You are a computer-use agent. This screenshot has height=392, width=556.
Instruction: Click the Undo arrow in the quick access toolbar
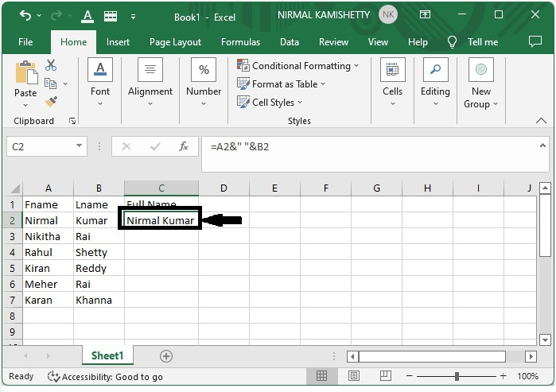[x=25, y=15]
